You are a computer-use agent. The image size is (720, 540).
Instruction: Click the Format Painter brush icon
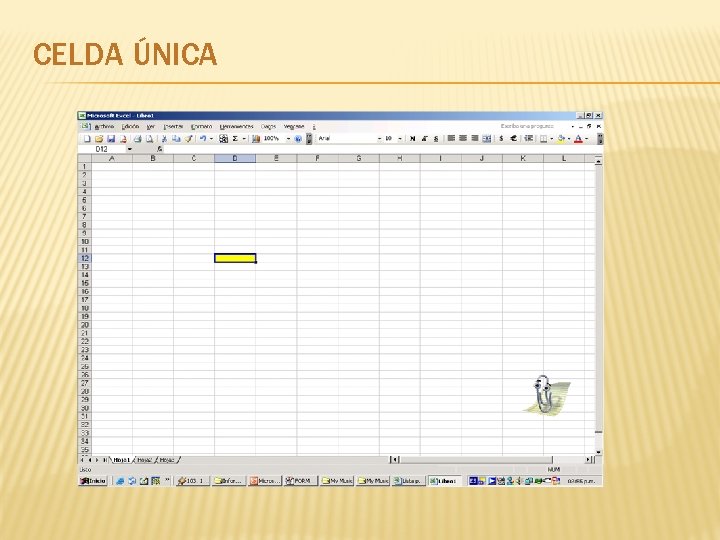188,139
